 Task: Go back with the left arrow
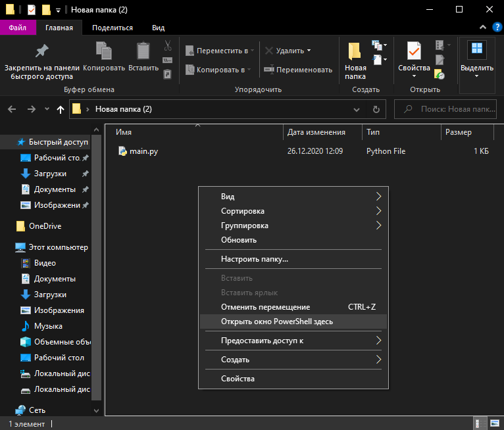(x=12, y=109)
